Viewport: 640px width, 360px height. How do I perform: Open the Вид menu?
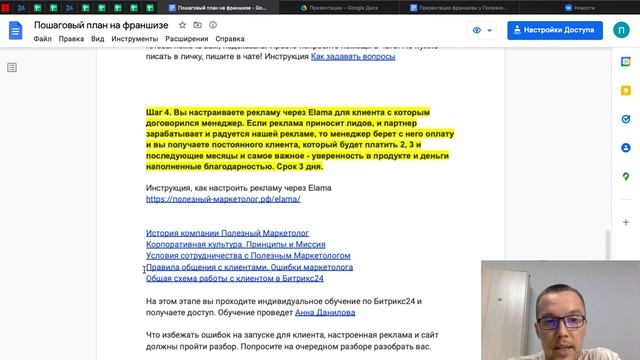98,39
